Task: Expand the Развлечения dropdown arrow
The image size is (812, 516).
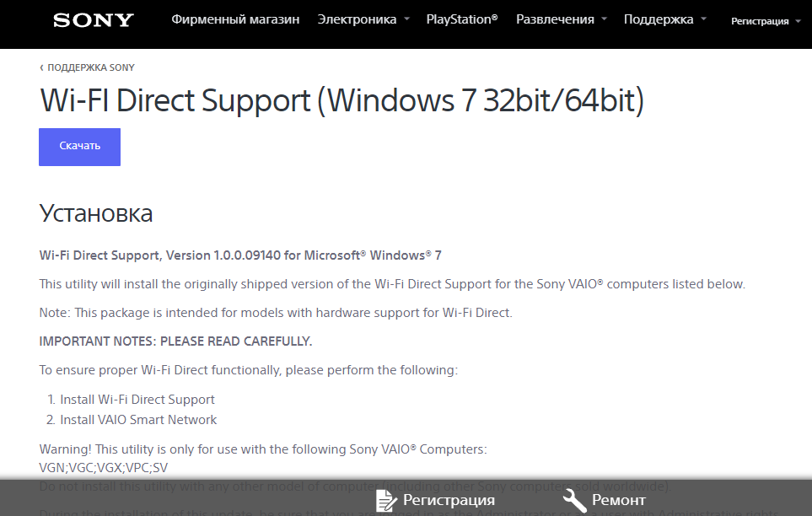Action: coord(605,19)
